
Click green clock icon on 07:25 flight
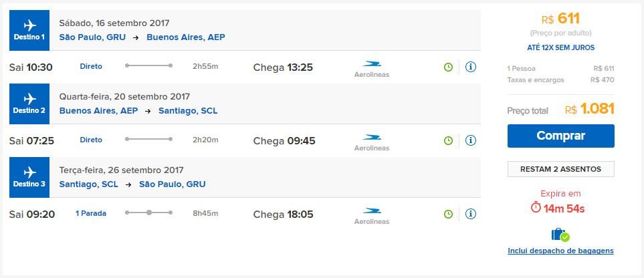449,140
